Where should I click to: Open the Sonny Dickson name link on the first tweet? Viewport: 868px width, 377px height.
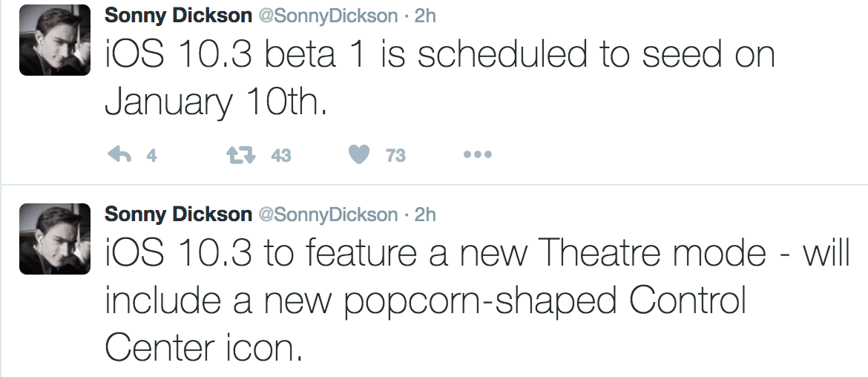[x=179, y=16]
